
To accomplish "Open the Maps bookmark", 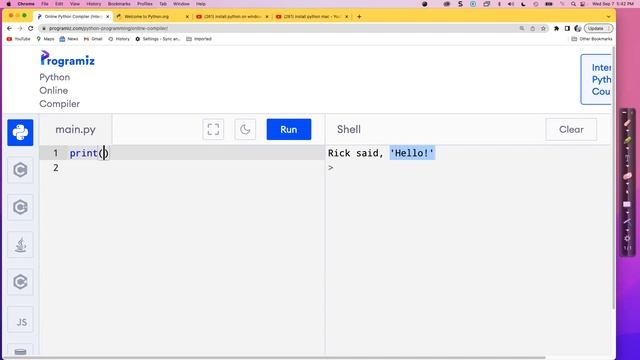I will click(x=45, y=39).
